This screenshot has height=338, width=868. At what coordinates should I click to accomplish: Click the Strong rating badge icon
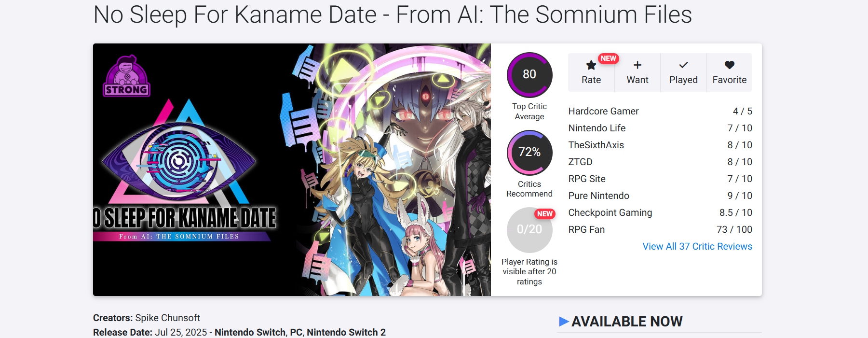127,76
